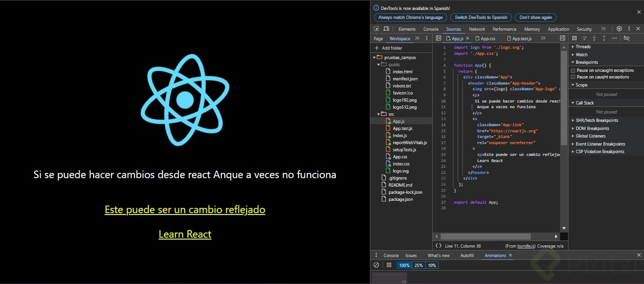The image size is (644, 284).
Task: Click the React logo image
Action: (x=185, y=100)
